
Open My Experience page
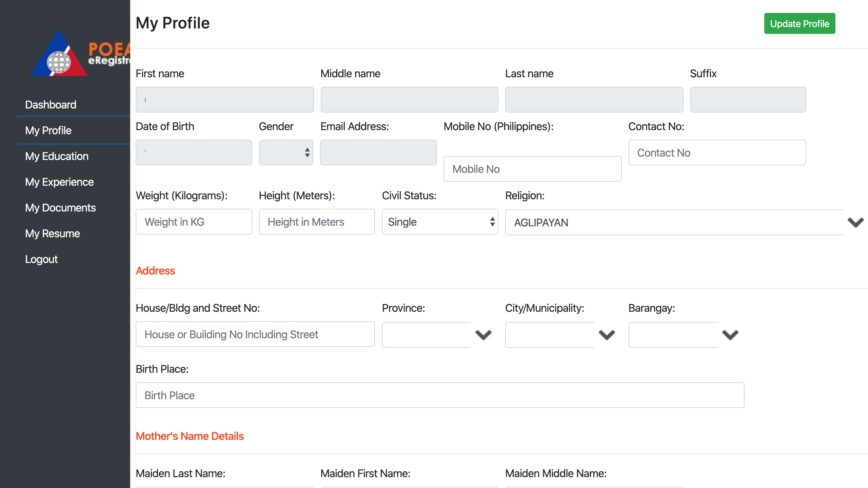(x=59, y=182)
